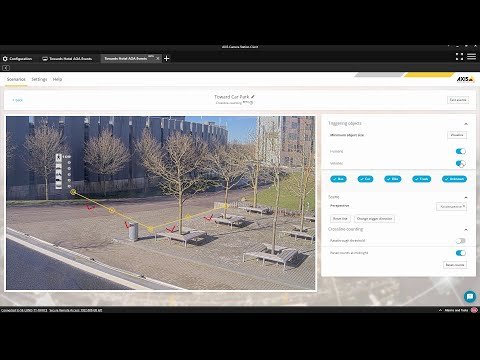Click the Crossline counting heading

346,229
